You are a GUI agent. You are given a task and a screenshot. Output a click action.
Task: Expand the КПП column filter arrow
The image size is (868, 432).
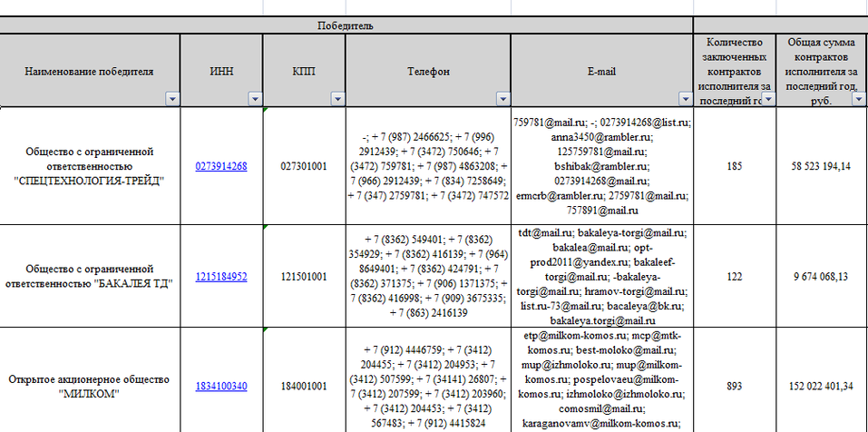pyautogui.click(x=336, y=99)
